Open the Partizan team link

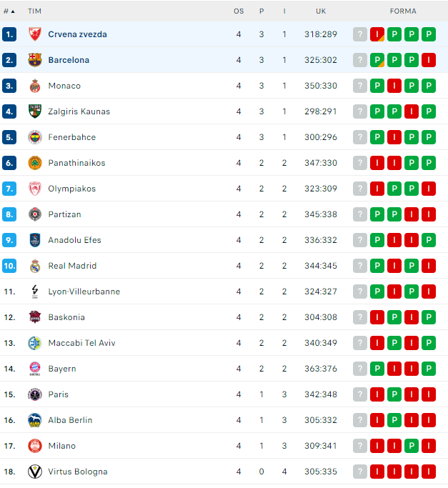64,214
